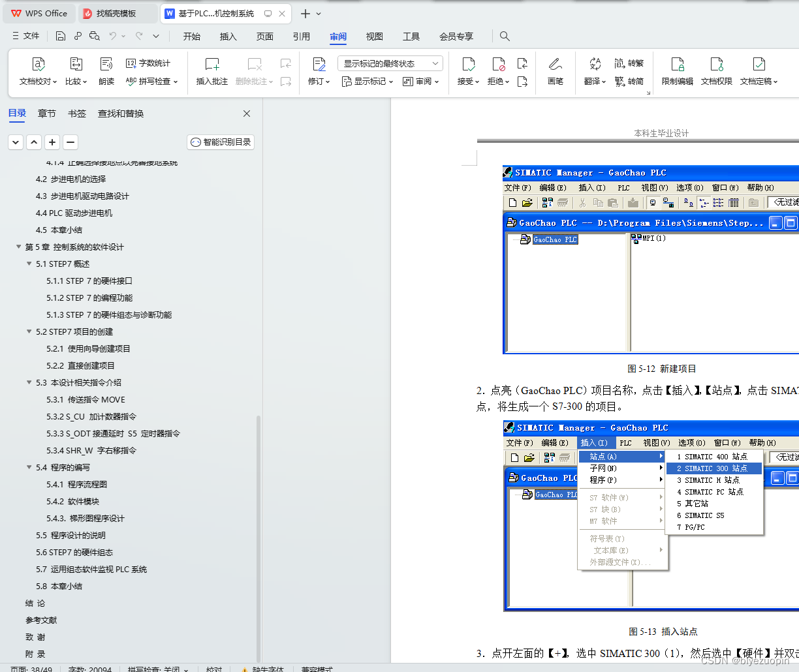
Task: Toggle 修订 track changes
Action: (x=319, y=71)
